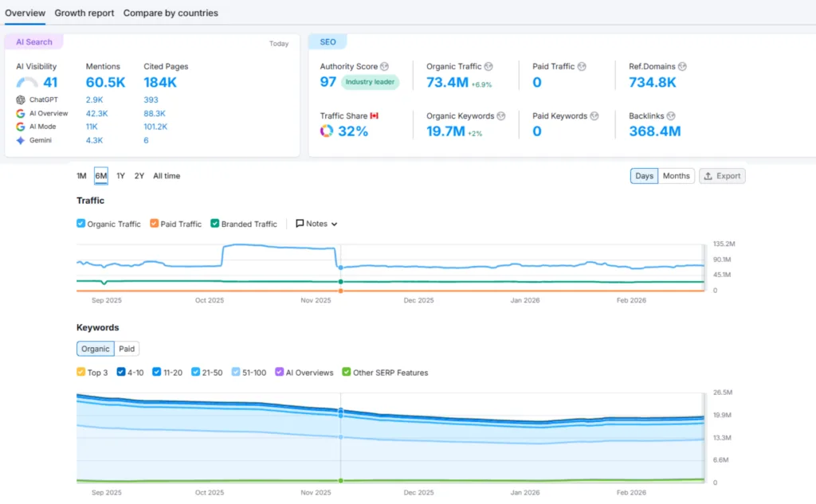Screen dimensions: 816x504
Task: Click the Export button
Action: pyautogui.click(x=722, y=176)
